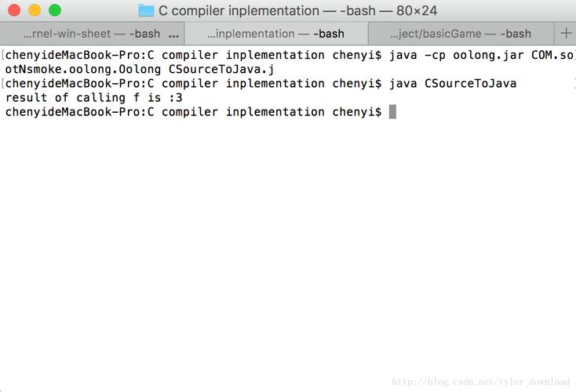Click the activity dots on rnel-win-sheet tab
576x392 pixels.
pos(173,34)
